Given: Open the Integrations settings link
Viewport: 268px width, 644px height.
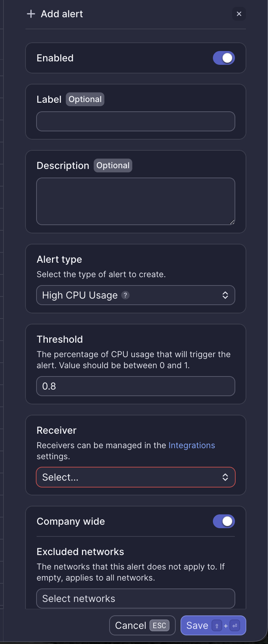Looking at the screenshot, I should click(192, 445).
